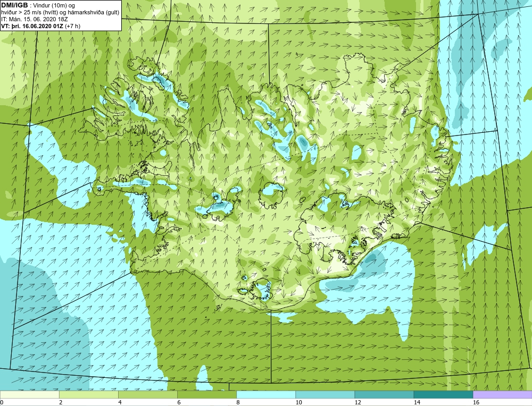Click the legend scale label '16'

click(x=476, y=402)
